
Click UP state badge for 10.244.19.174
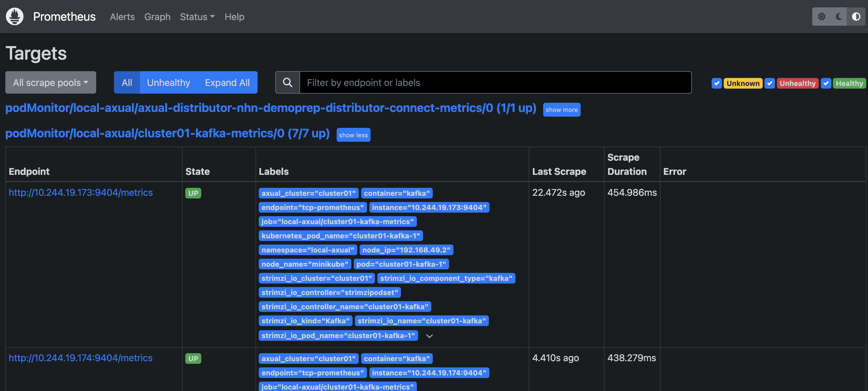click(193, 358)
